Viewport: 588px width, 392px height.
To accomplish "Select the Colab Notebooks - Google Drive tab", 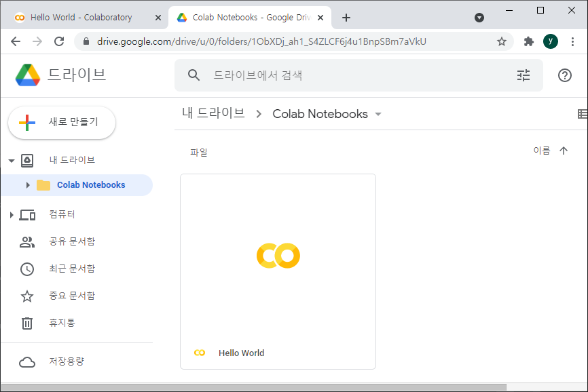I will (251, 18).
